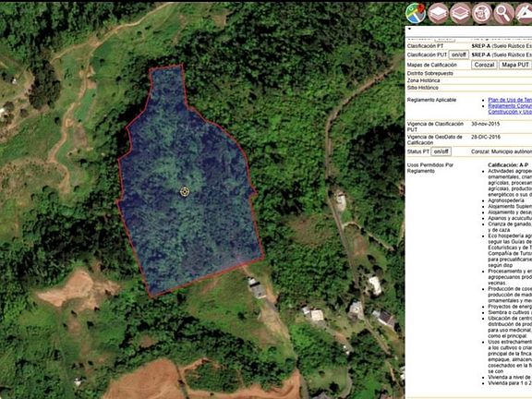Click the Clasificación PT row
Image resolution: width=532 pixels, height=399 pixels.
coord(469,46)
